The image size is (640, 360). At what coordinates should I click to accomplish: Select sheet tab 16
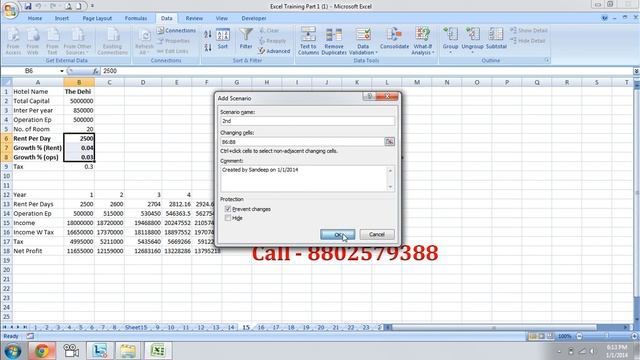tap(261, 327)
